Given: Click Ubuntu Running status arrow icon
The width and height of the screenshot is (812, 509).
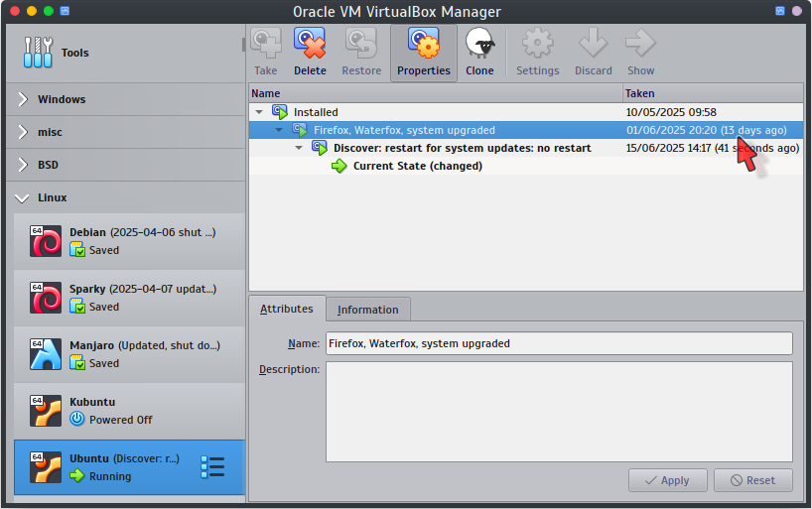Looking at the screenshot, I should coord(77,475).
